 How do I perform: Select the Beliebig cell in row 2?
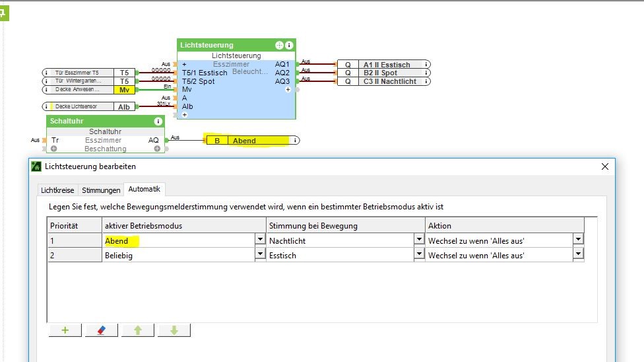[x=179, y=256]
